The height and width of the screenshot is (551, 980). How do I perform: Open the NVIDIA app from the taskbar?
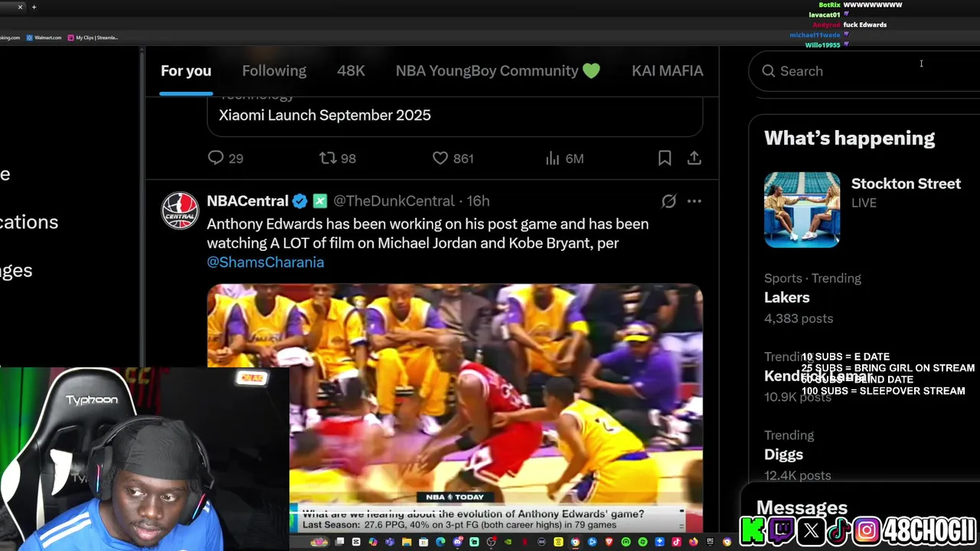(x=508, y=542)
